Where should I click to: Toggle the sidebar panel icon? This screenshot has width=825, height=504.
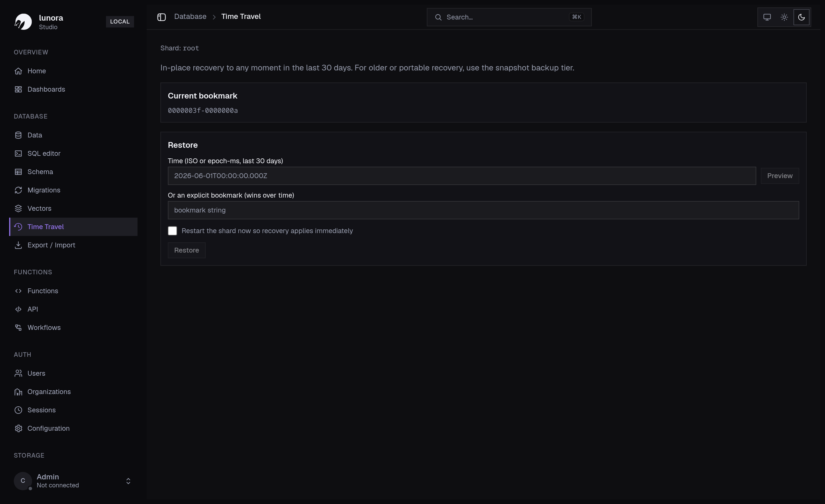pyautogui.click(x=162, y=17)
